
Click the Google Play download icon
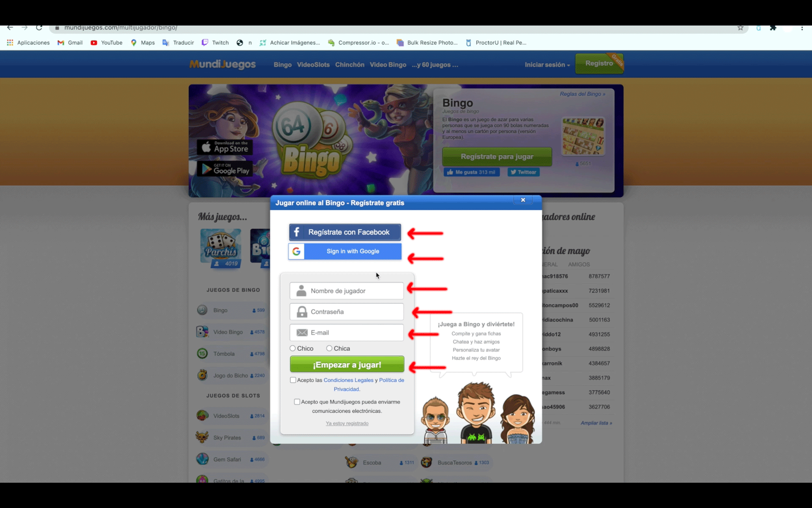[227, 170]
